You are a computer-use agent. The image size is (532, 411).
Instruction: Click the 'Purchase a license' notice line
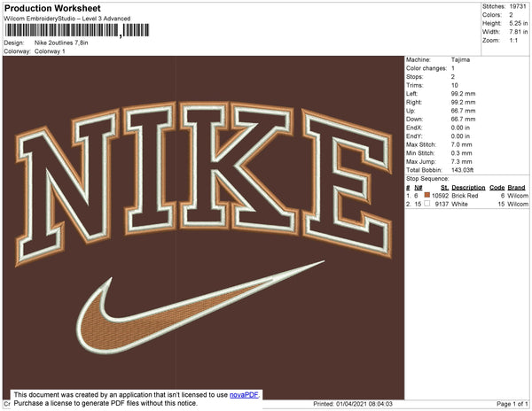106,403
